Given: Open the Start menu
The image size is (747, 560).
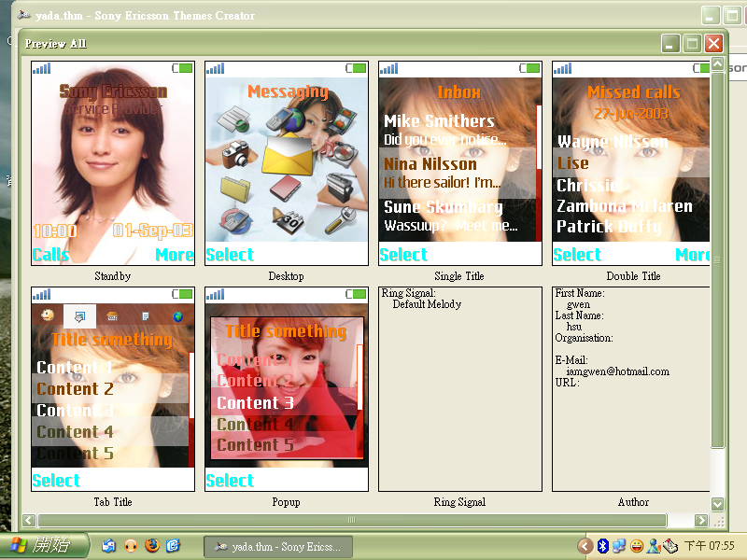Looking at the screenshot, I should tap(44, 545).
